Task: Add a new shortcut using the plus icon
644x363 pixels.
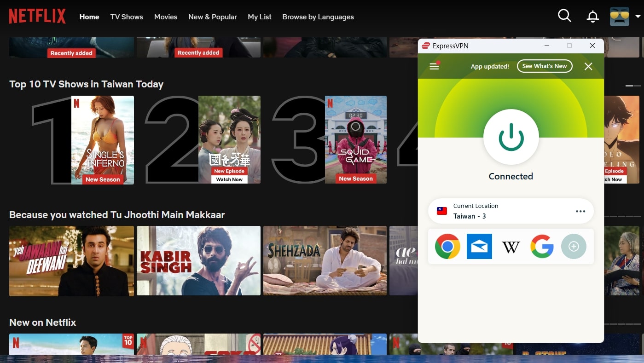Action: point(574,246)
